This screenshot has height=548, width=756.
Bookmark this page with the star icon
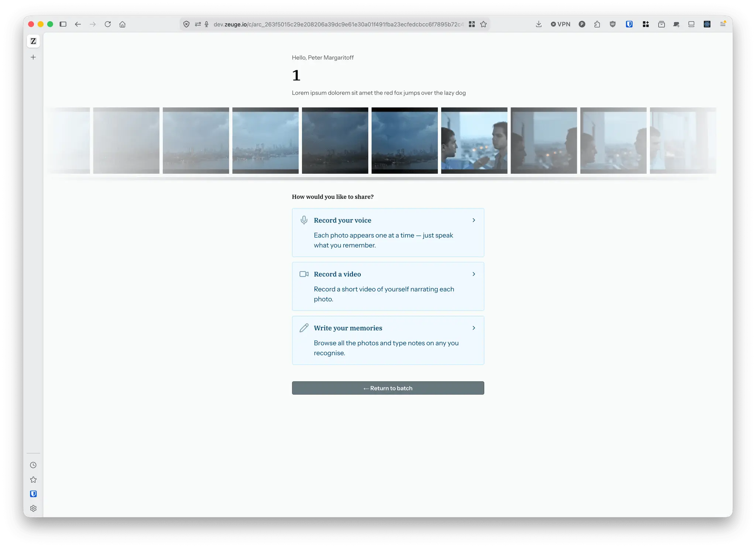pos(484,24)
